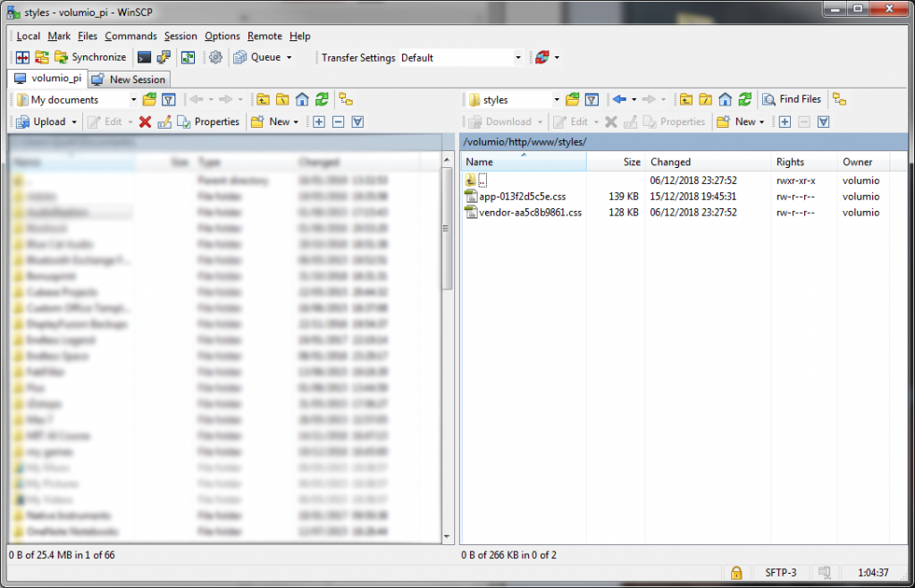Click the Upload button
Screen dimensions: 915x588
(x=40, y=122)
